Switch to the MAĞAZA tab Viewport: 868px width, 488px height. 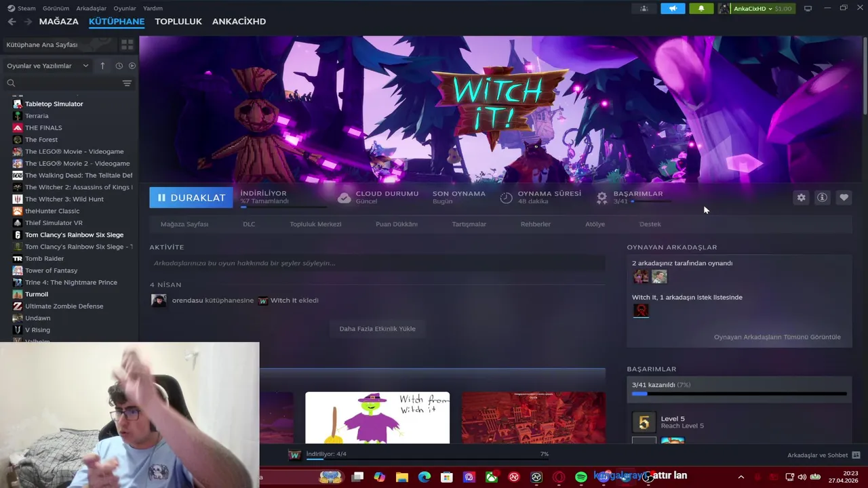point(59,22)
